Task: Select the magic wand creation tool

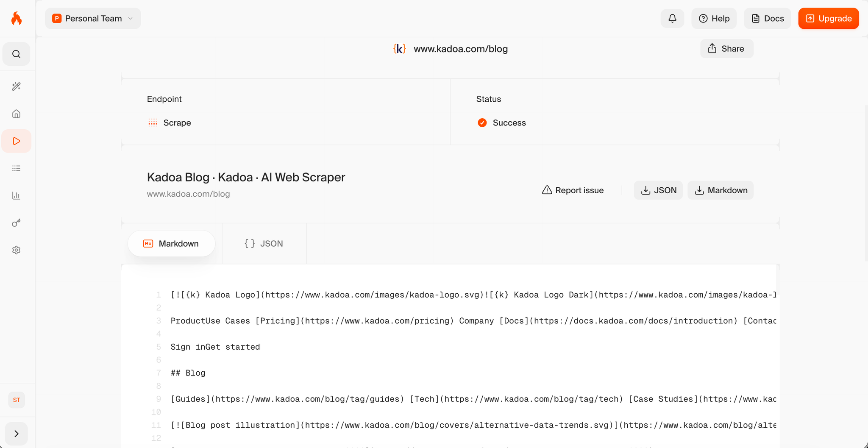Action: coord(16,86)
